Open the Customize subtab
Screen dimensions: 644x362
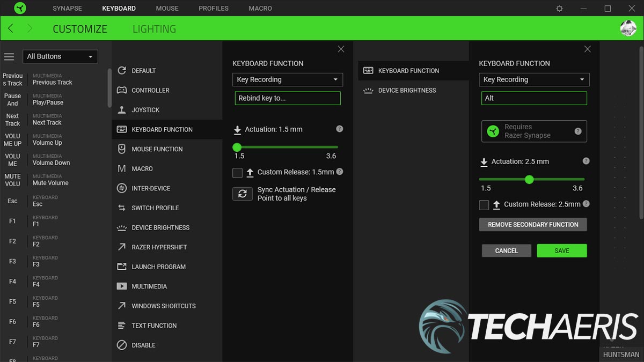(80, 29)
